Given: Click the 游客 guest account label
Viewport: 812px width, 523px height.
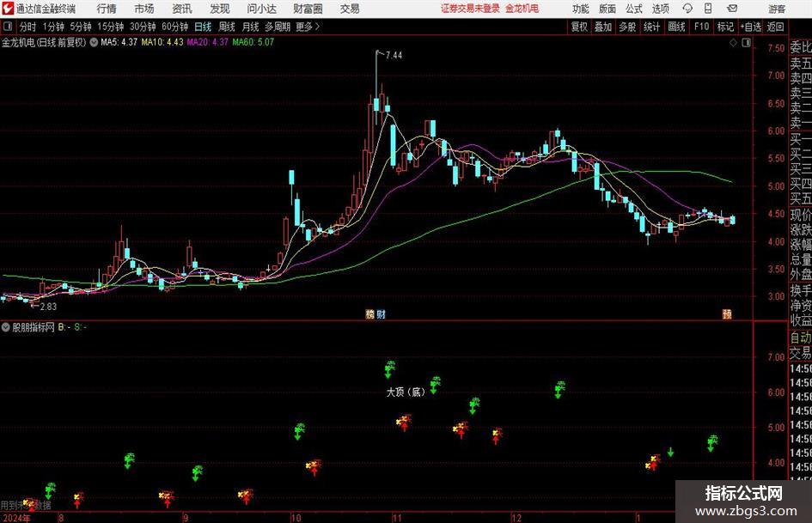Looking at the screenshot, I should point(777,9).
